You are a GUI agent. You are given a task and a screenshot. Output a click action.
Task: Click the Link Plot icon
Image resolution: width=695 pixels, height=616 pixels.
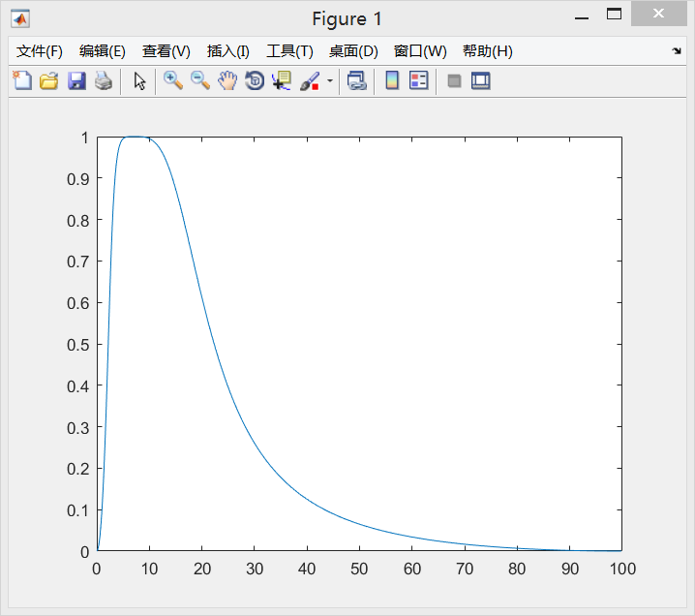357,80
